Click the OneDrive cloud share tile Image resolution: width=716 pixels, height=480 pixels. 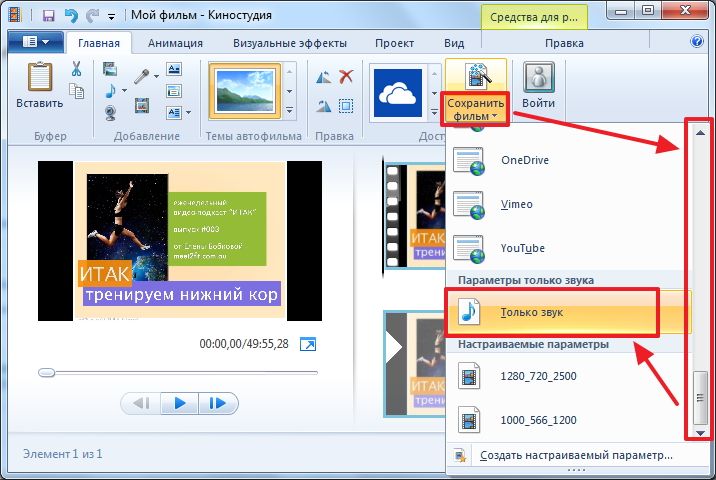(398, 93)
